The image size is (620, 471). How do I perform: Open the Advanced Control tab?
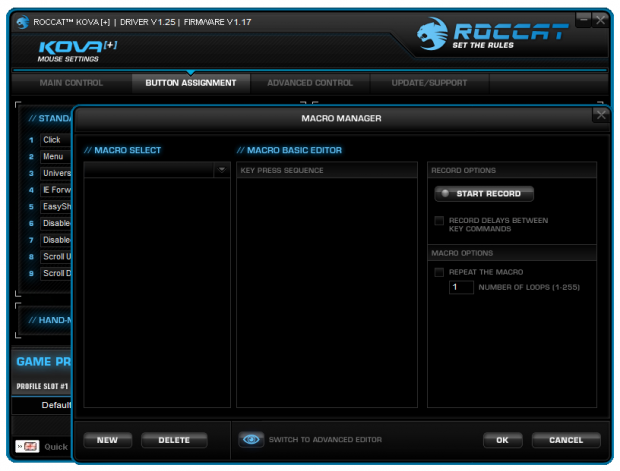pyautogui.click(x=310, y=83)
